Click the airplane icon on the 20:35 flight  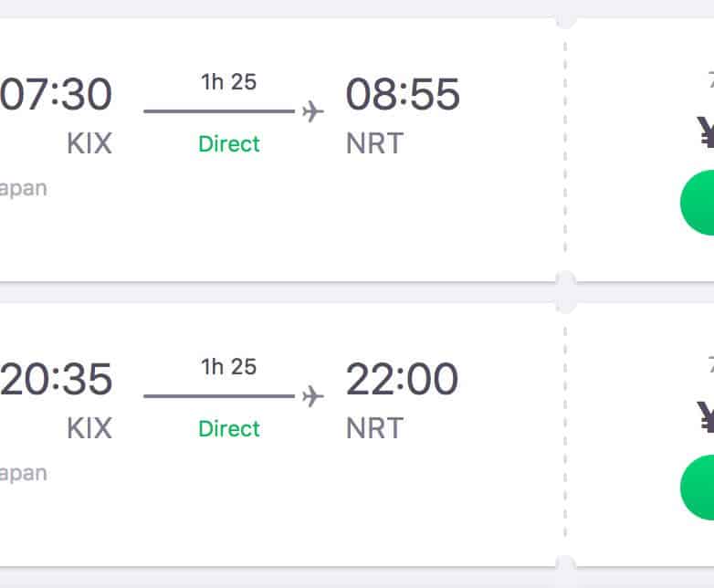(312, 396)
